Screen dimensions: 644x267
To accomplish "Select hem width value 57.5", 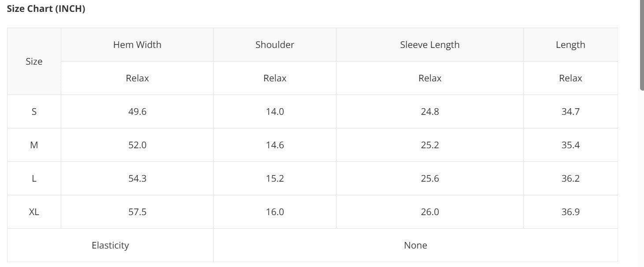I will [137, 212].
